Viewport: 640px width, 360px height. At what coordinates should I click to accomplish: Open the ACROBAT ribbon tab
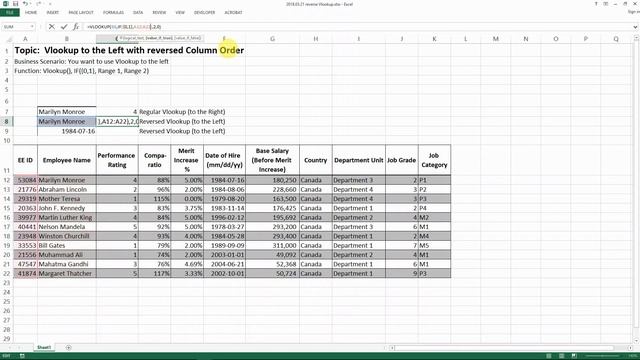pos(233,13)
